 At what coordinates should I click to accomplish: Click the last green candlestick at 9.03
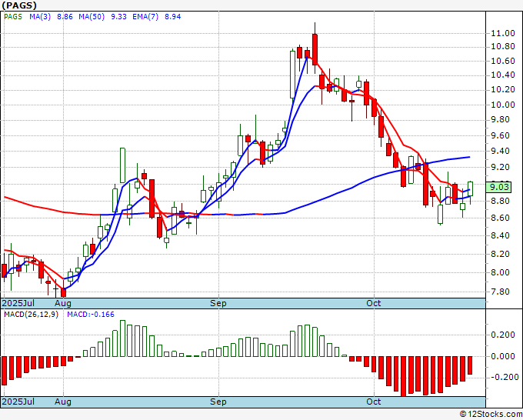pyautogui.click(x=470, y=188)
